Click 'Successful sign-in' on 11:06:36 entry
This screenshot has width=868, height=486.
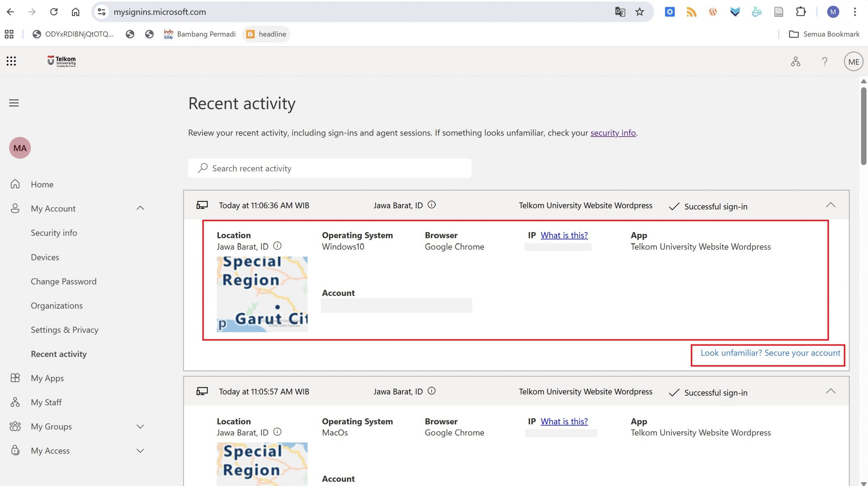pyautogui.click(x=715, y=206)
